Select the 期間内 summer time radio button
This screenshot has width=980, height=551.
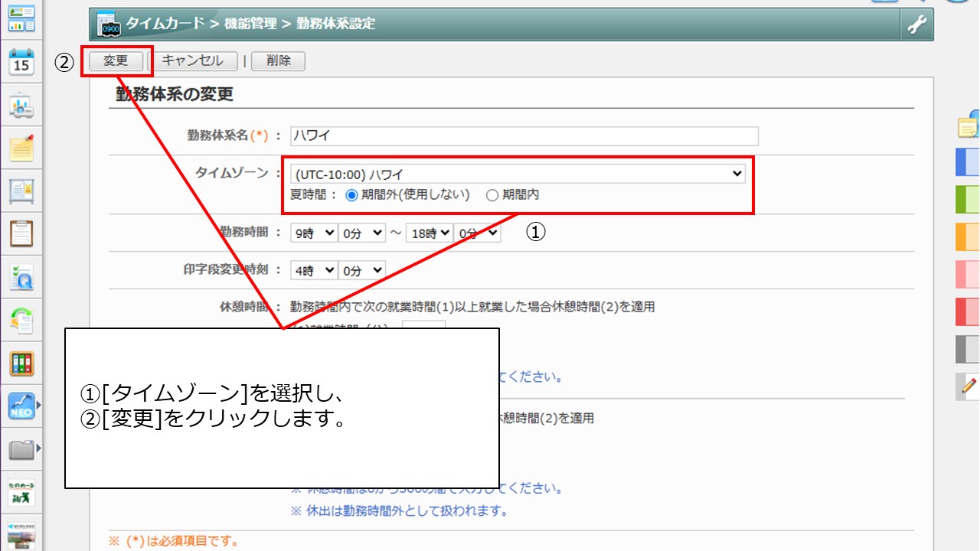tap(492, 195)
